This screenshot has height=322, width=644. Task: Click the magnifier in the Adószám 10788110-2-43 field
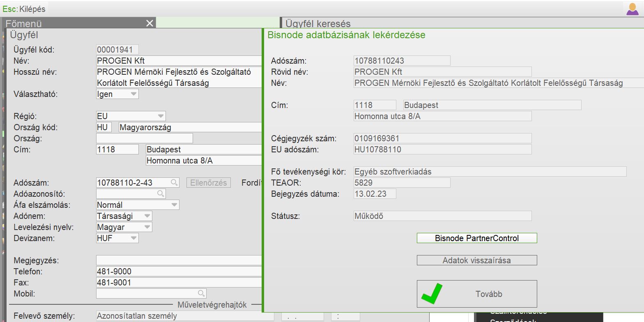tap(174, 183)
